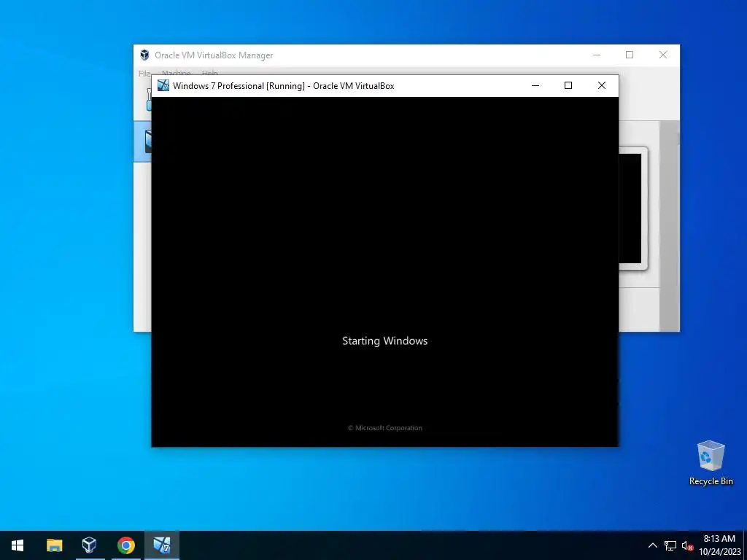
Task: Close the VirtualBox Manager window
Action: click(663, 55)
